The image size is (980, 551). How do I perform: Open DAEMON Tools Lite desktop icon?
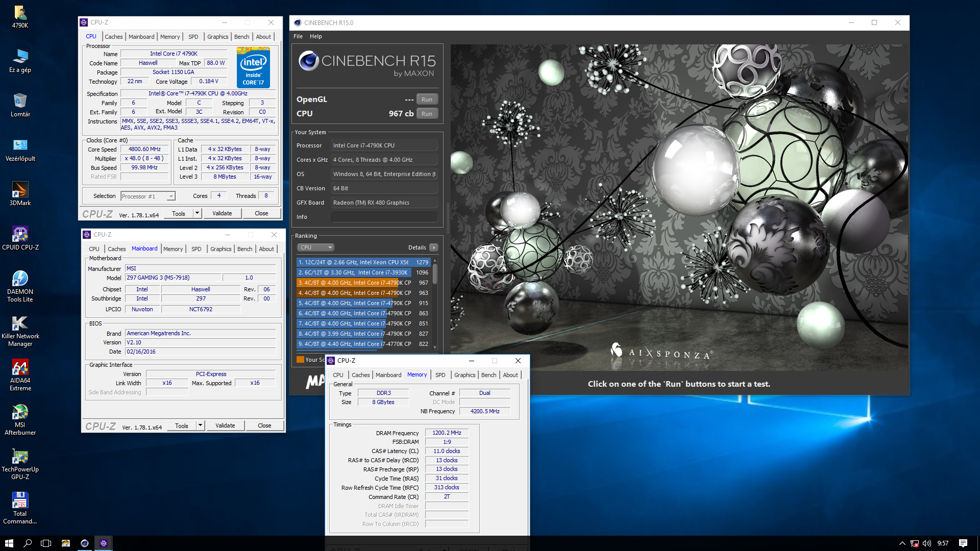(20, 287)
